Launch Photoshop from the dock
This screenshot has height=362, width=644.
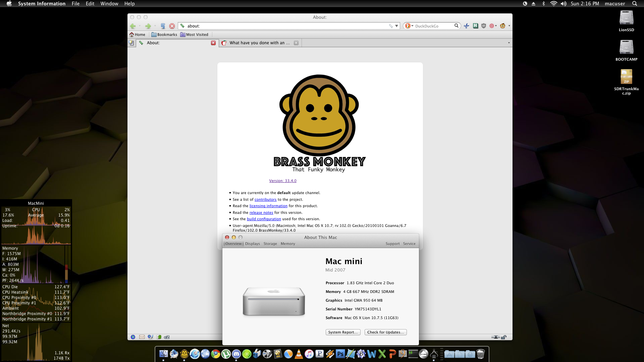(x=340, y=354)
